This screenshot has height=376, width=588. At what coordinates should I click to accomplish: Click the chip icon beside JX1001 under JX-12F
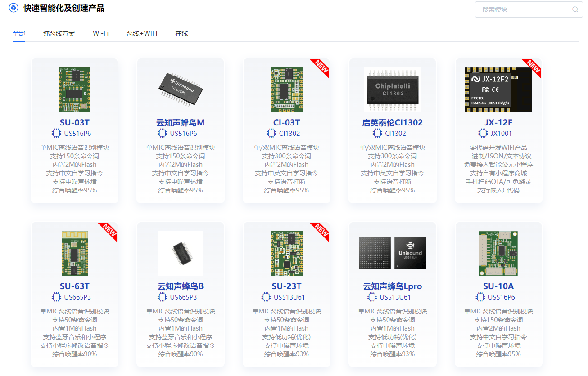point(483,133)
